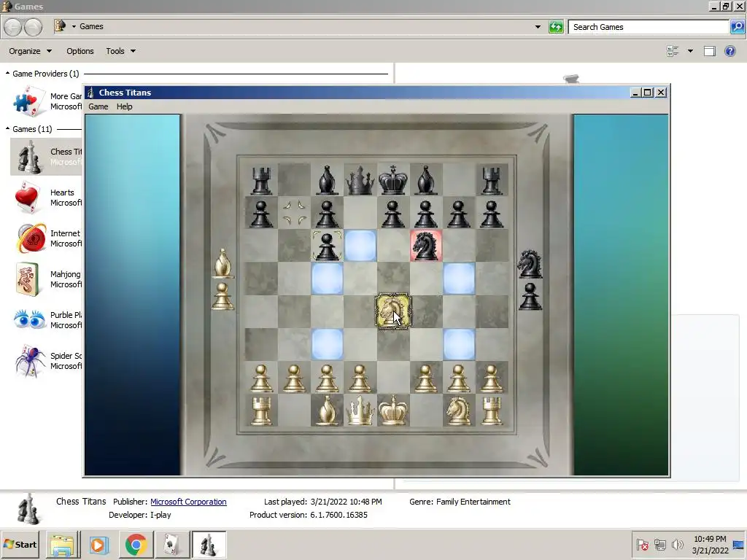Collapse the Game Providers group
The image size is (747, 560).
tap(7, 74)
